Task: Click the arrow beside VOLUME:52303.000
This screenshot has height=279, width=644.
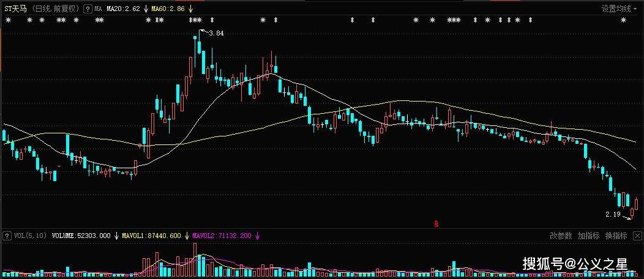Action: tap(116, 236)
